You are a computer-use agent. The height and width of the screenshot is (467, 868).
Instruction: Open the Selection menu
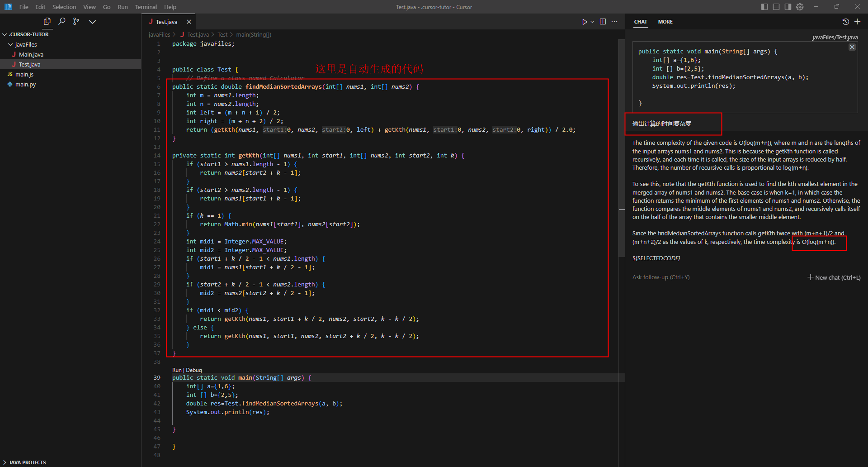tap(64, 7)
